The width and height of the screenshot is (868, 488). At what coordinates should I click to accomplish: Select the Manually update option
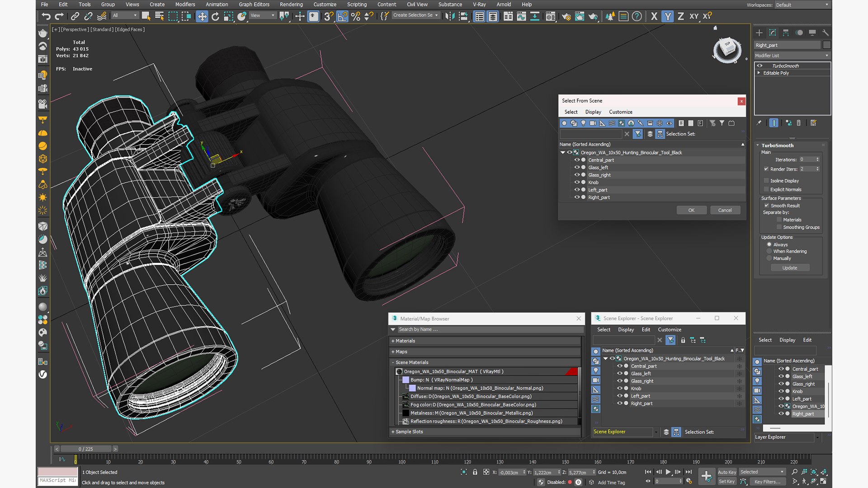click(x=769, y=258)
